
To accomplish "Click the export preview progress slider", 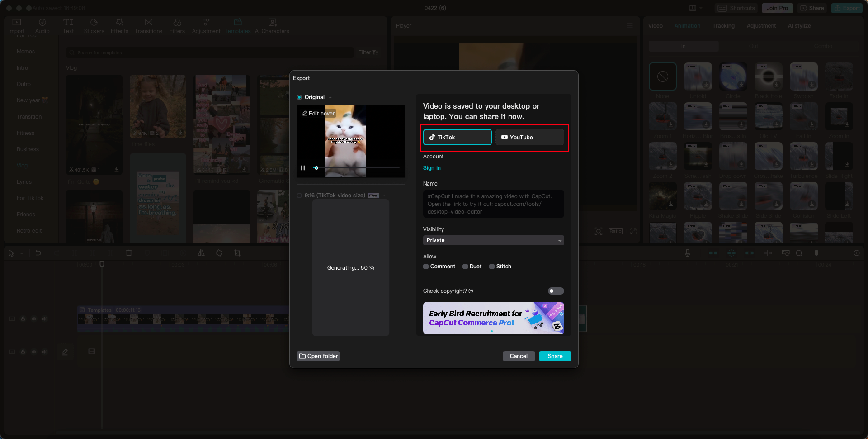I will coord(357,168).
